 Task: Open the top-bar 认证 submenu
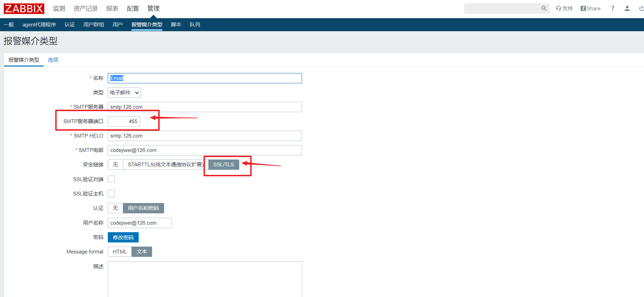(70, 25)
